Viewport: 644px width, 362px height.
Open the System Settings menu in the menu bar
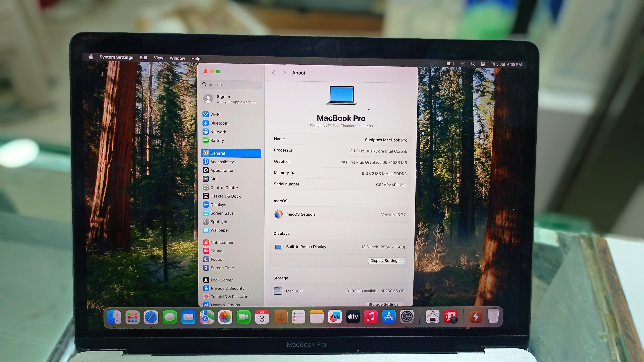click(x=117, y=57)
